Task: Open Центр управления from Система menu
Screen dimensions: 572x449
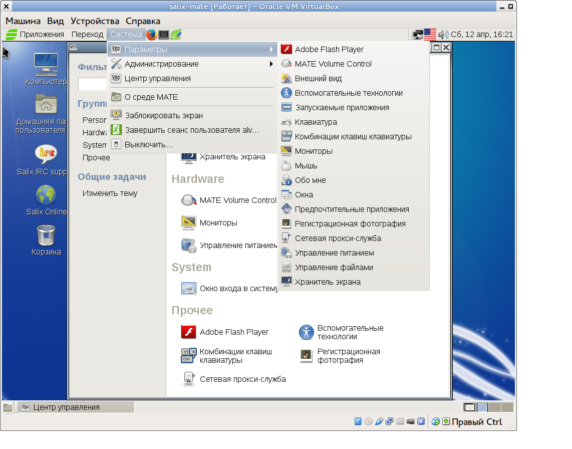Action: point(192,78)
